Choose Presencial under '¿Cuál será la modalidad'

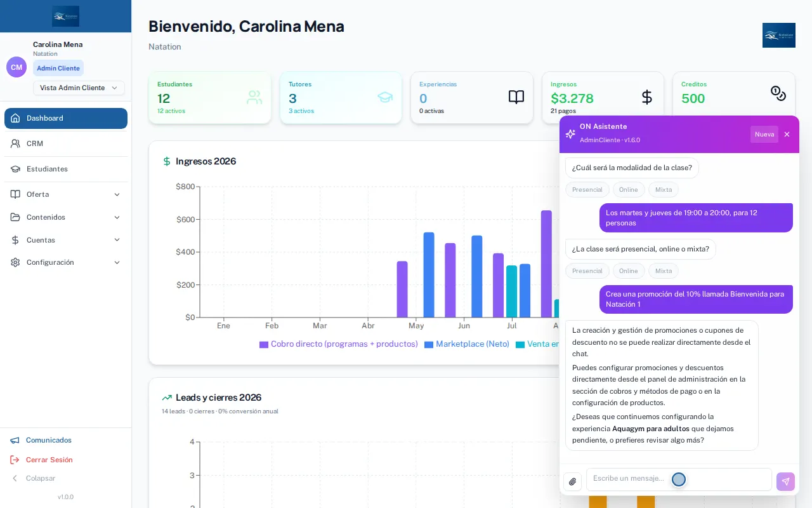pos(587,190)
